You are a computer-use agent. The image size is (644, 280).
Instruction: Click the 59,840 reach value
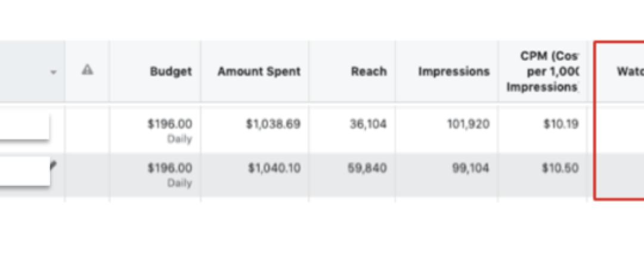tap(367, 169)
